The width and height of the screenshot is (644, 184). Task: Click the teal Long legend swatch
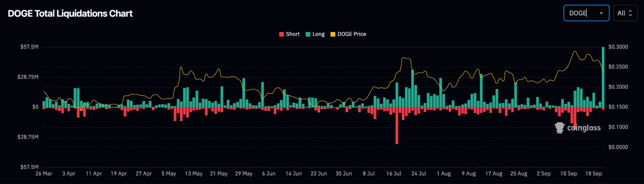pos(308,34)
